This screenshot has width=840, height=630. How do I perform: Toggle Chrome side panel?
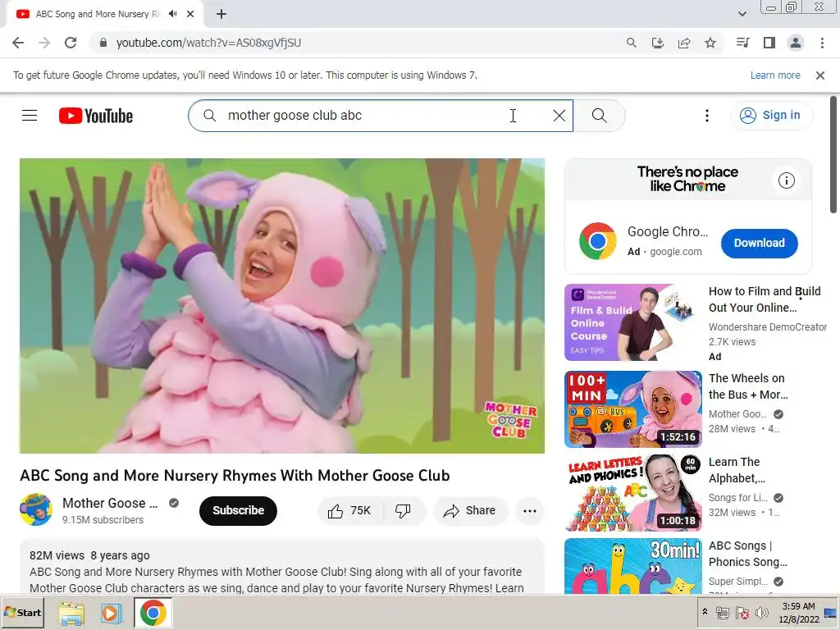pos(769,43)
